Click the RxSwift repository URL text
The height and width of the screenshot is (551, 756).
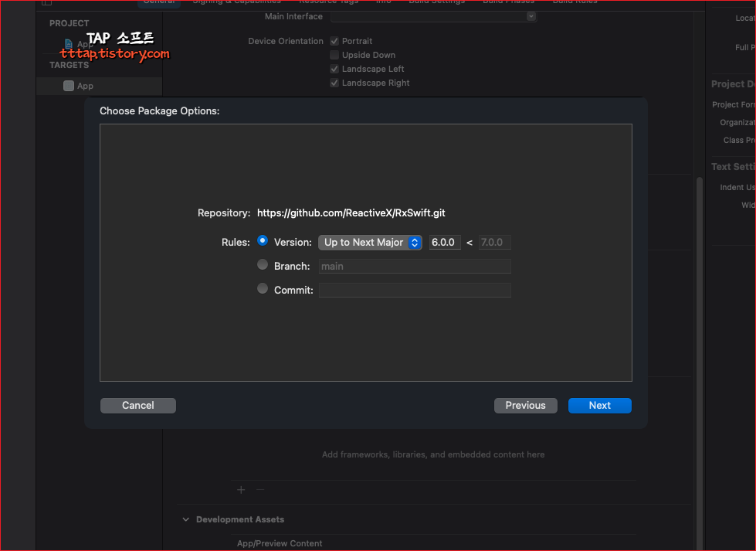(351, 213)
